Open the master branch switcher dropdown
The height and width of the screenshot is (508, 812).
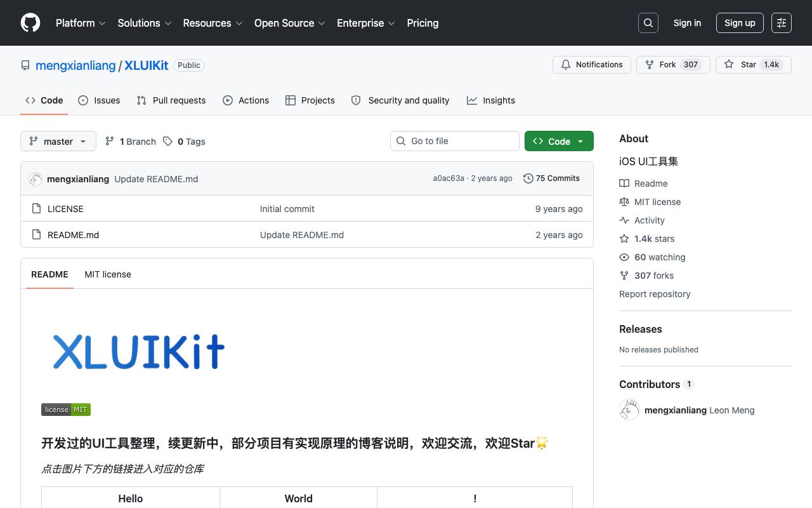coord(58,141)
